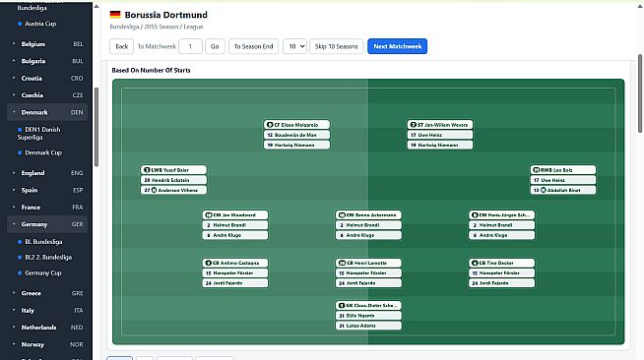
Task: Expand the Spain country group
Action: click(47, 190)
